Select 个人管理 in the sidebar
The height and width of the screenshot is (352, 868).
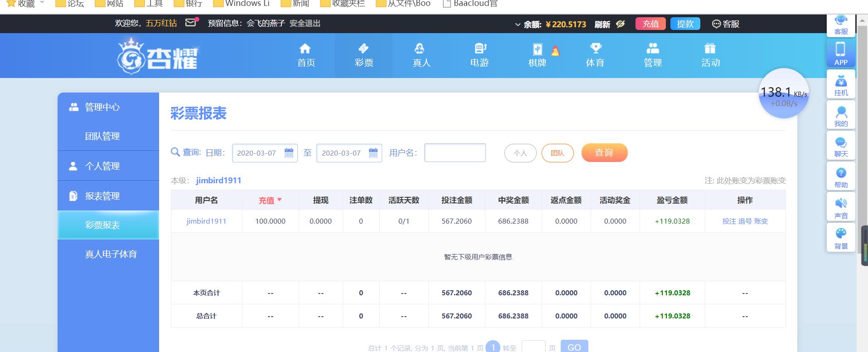108,166
